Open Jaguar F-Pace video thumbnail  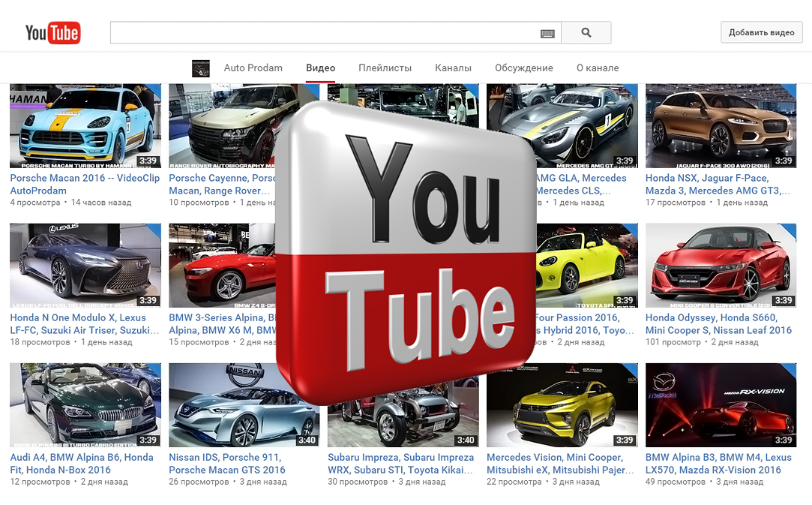(x=721, y=126)
